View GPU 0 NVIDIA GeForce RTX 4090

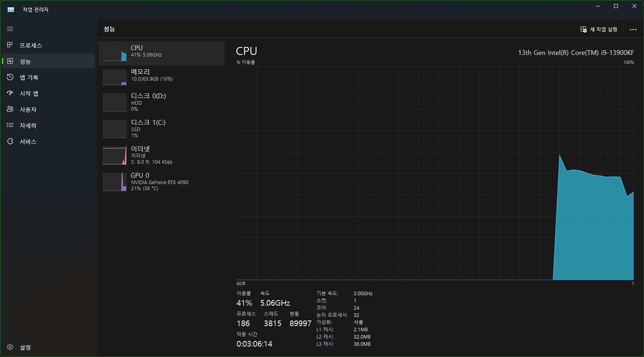click(x=161, y=182)
